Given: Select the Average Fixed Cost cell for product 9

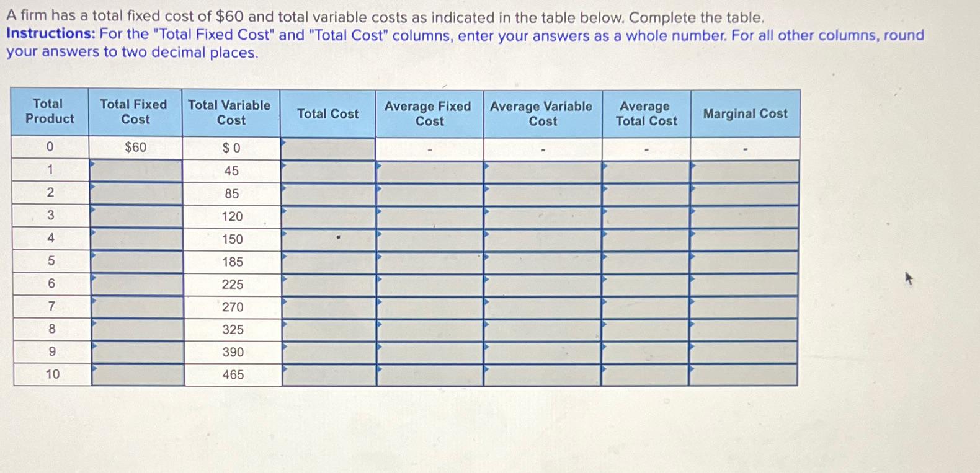Looking at the screenshot, I should 428,351.
